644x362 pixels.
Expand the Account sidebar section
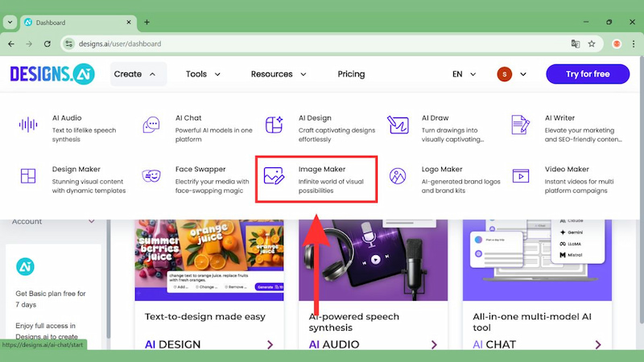pos(53,221)
